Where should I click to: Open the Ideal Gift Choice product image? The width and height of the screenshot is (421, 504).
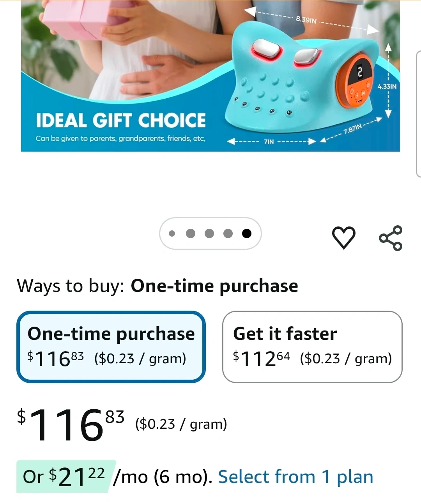(210, 76)
